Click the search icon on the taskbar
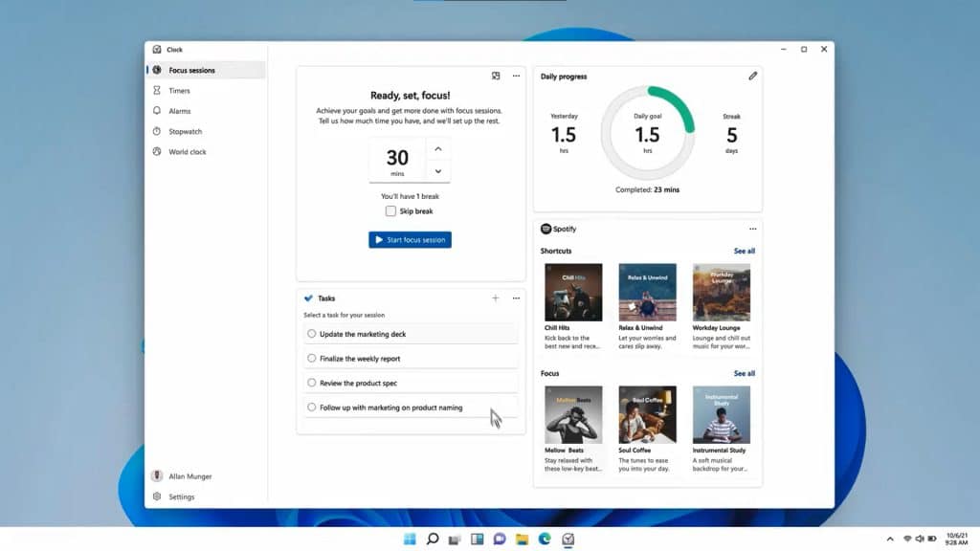980x551 pixels. (433, 540)
